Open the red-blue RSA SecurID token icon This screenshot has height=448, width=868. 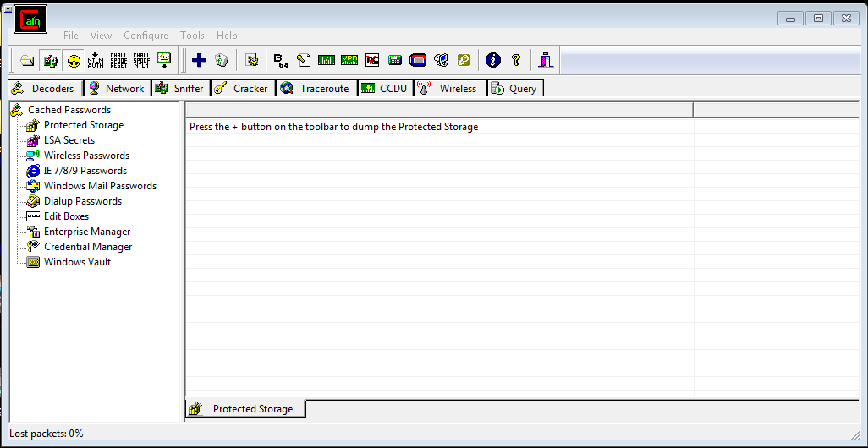pos(418,60)
